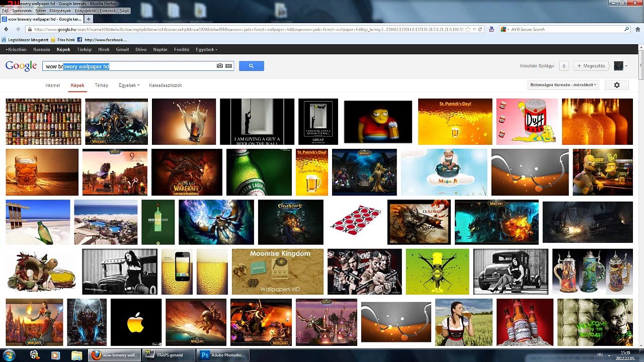This screenshot has width=644, height=362.
Task: Click the Firefox taskbar window button
Action: 114,355
